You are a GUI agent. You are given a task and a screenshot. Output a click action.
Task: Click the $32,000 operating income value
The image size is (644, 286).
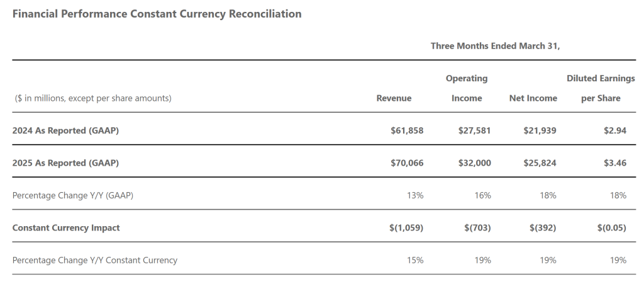[475, 163]
